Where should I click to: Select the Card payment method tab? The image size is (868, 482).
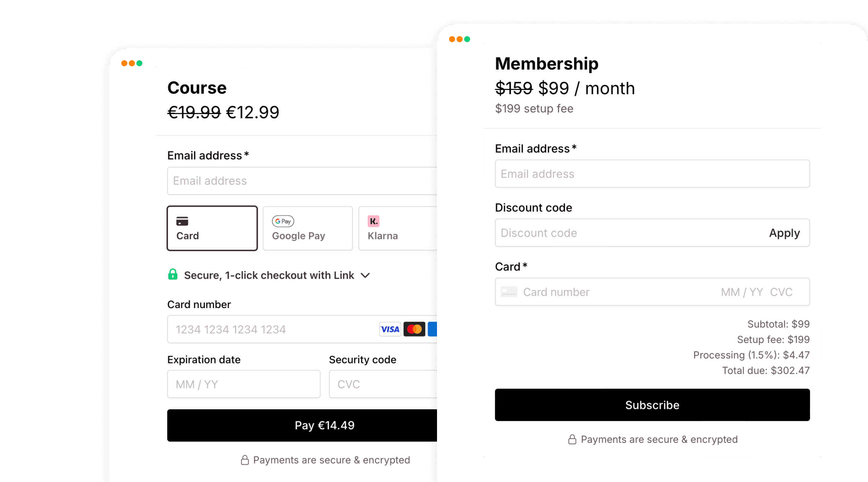click(212, 228)
